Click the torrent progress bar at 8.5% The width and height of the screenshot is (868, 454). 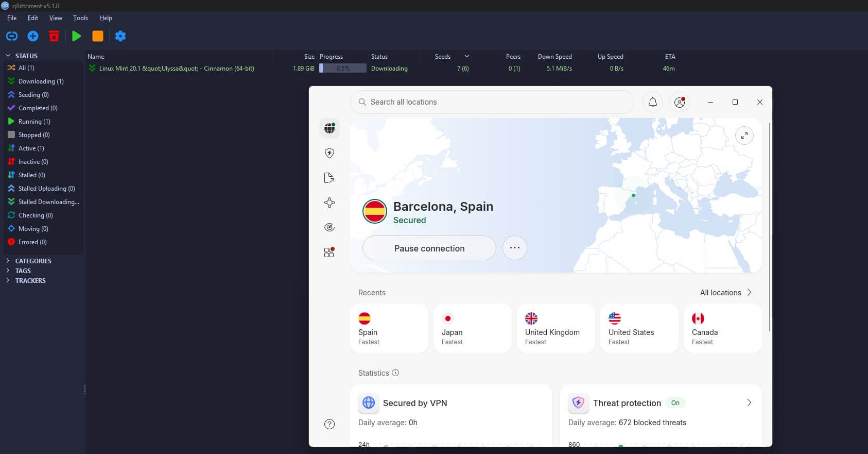click(x=343, y=69)
